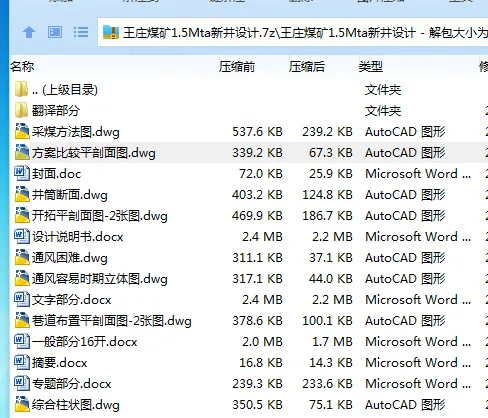
Task: Sort by the 名称 column header
Action: click(22, 67)
